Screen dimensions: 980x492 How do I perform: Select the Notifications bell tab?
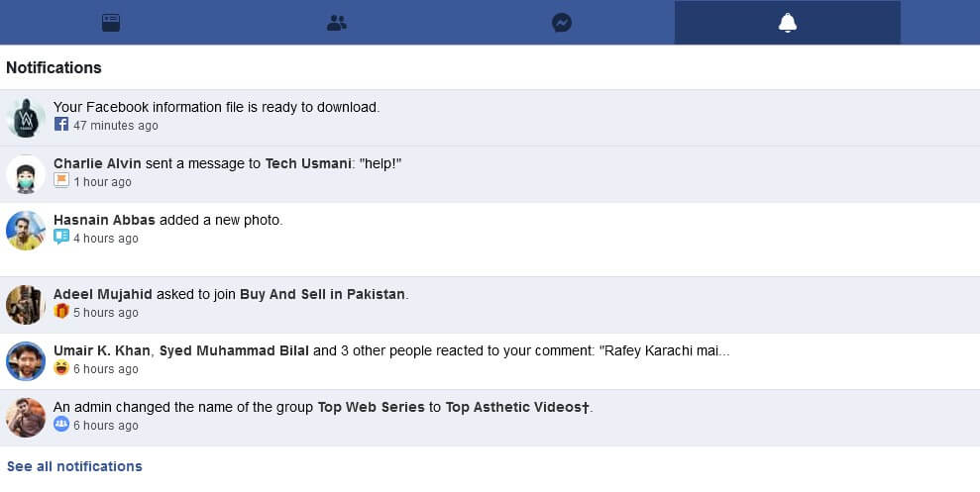788,23
